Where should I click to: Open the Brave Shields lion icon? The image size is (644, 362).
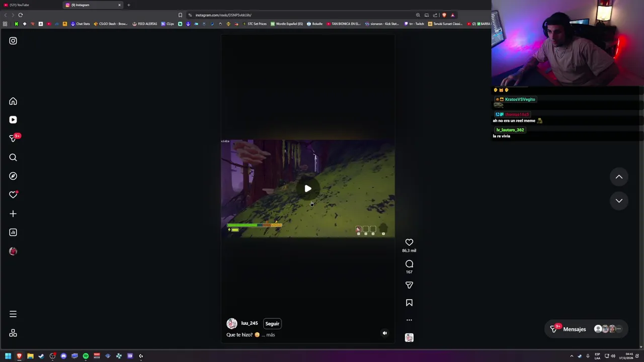click(x=444, y=15)
